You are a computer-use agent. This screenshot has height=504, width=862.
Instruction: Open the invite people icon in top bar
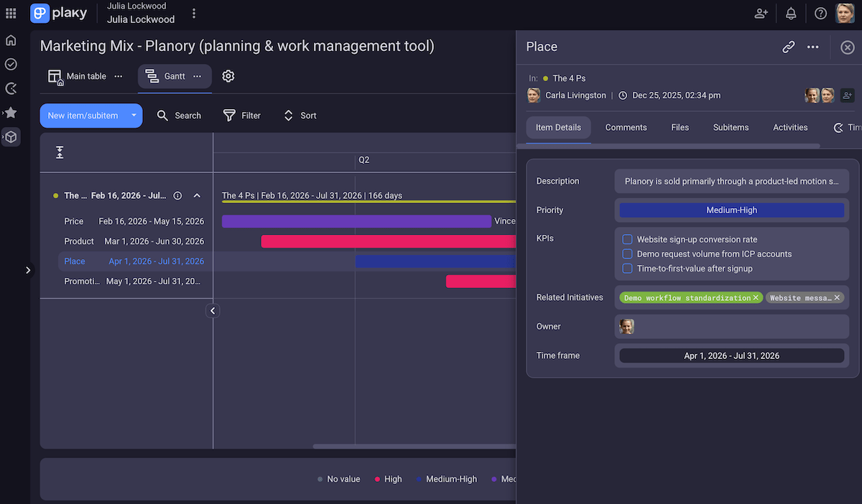761,13
